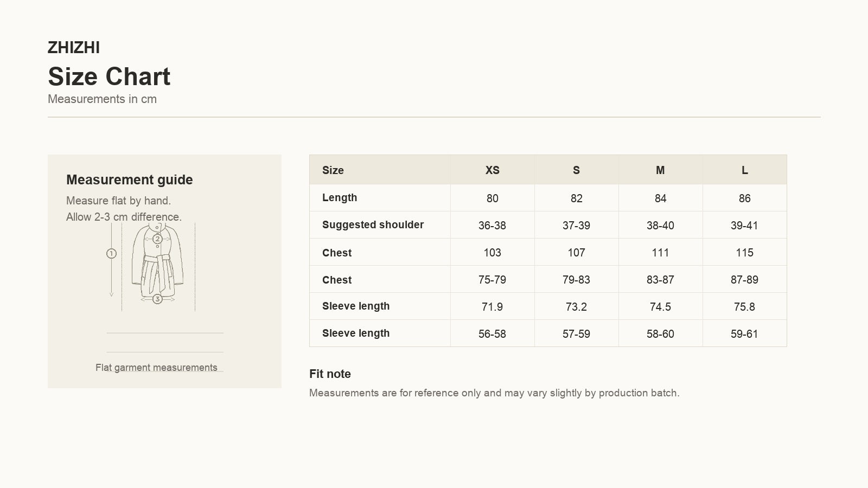Select the 83-87 chest range cell
The image size is (868, 488).
coord(660,279)
